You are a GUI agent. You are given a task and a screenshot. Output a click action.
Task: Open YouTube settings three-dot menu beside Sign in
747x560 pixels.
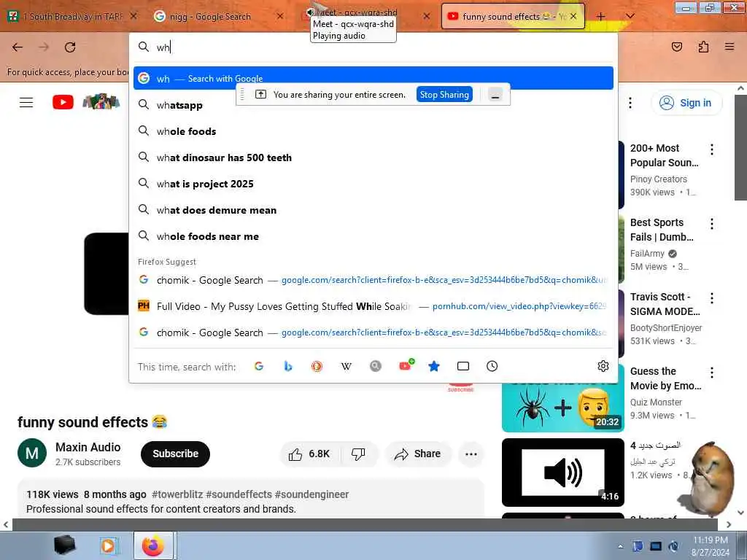click(630, 103)
